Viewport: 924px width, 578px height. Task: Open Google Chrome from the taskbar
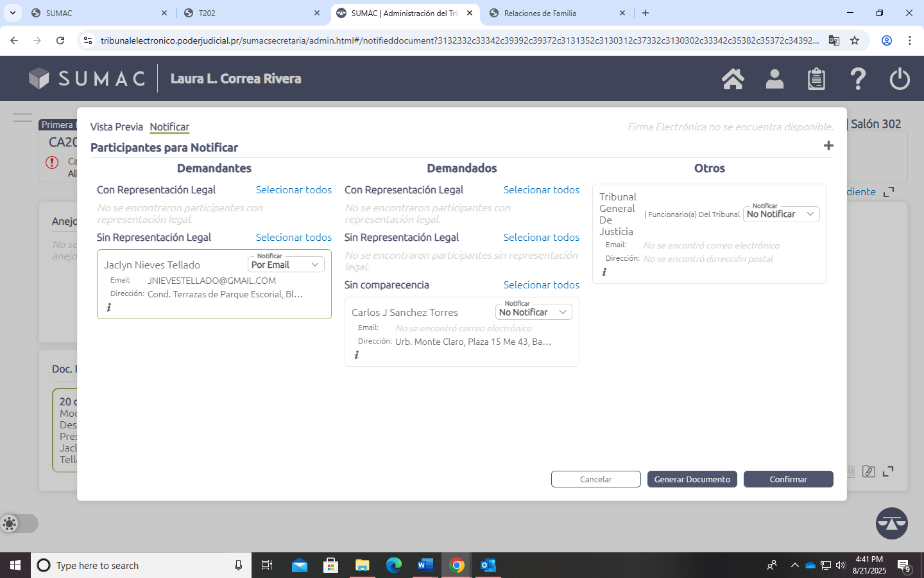457,565
